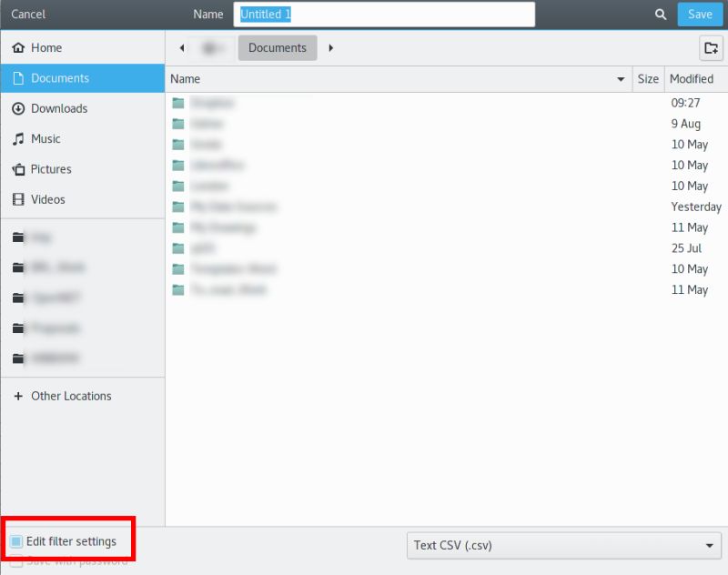
Task: Open the Home folder from sidebar
Action: tap(44, 47)
